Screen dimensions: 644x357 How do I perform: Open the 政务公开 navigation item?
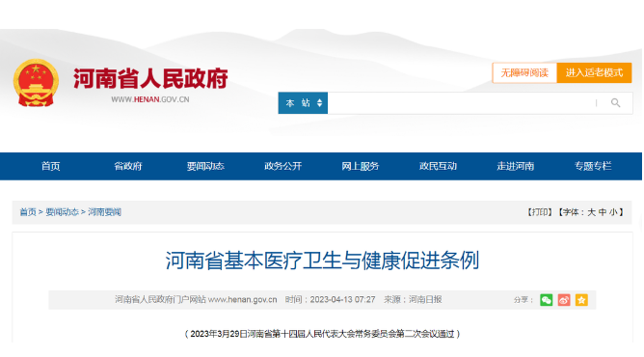[282, 166]
